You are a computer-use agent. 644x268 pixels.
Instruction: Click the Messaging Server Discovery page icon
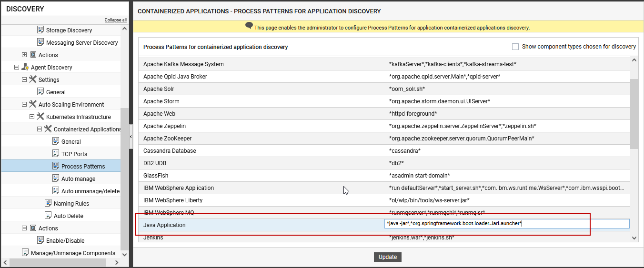point(40,42)
